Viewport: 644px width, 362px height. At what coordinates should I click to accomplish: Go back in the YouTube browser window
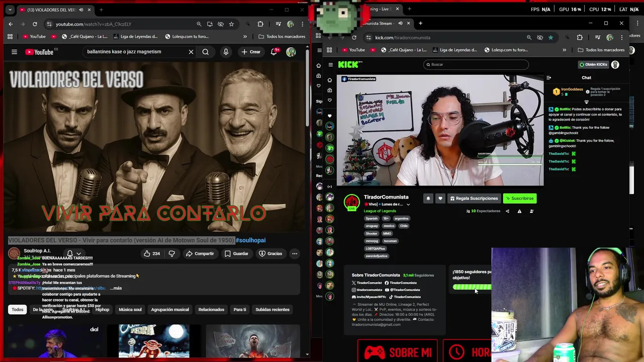pyautogui.click(x=11, y=24)
